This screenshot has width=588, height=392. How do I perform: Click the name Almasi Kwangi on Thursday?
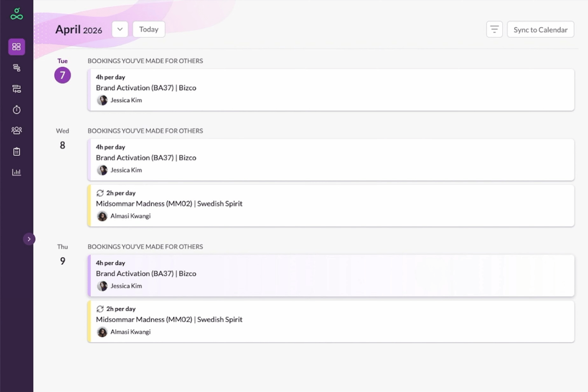coord(131,332)
